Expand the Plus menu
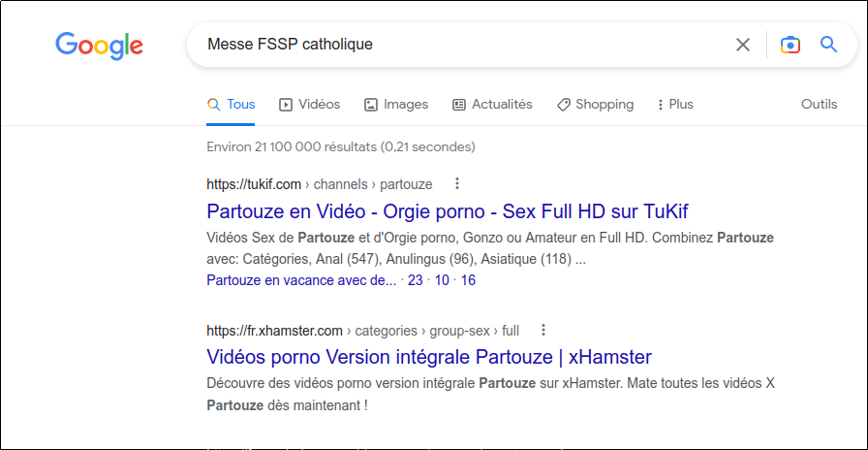The width and height of the screenshot is (868, 450). coord(675,104)
